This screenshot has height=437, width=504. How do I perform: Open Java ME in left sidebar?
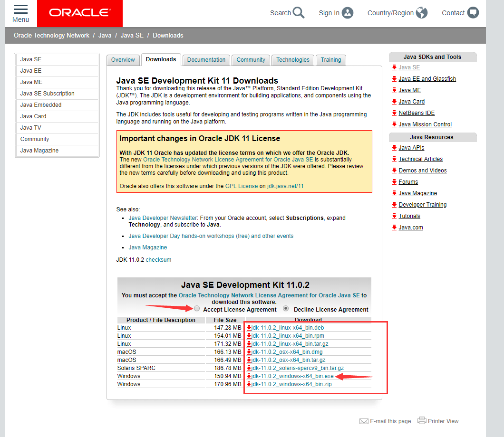pyautogui.click(x=57, y=82)
